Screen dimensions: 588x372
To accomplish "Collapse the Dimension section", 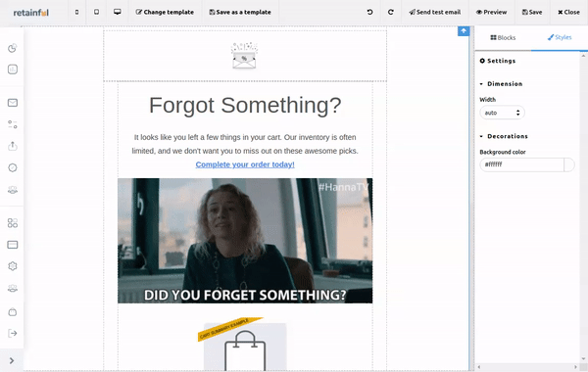I will coord(501,84).
